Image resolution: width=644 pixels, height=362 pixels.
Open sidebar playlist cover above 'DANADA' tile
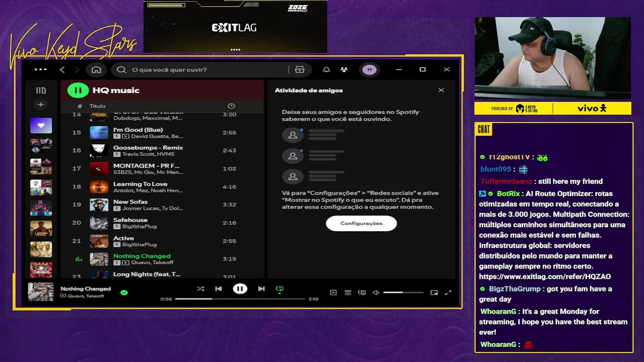41,249
